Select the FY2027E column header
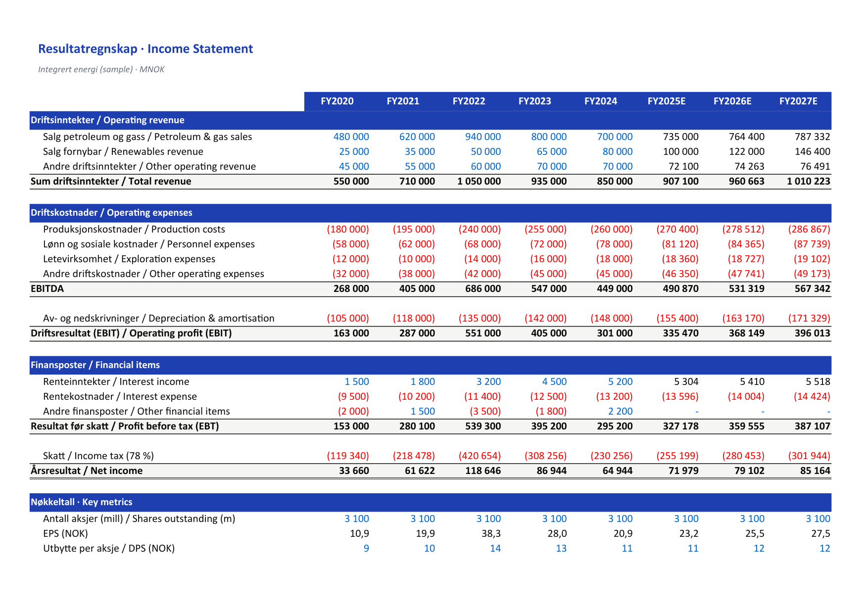Image resolution: width=868 pixels, height=614 pixels. tap(798, 101)
